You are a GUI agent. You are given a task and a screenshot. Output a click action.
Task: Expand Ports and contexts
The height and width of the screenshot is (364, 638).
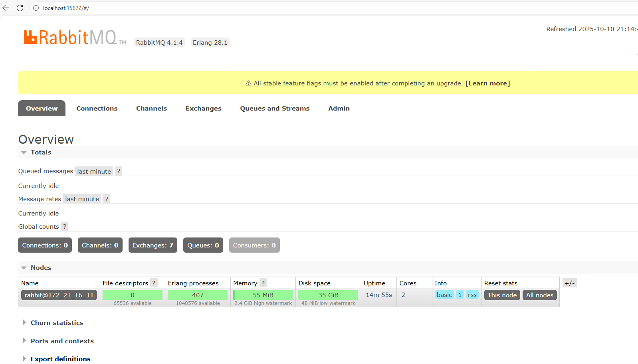tap(62, 341)
